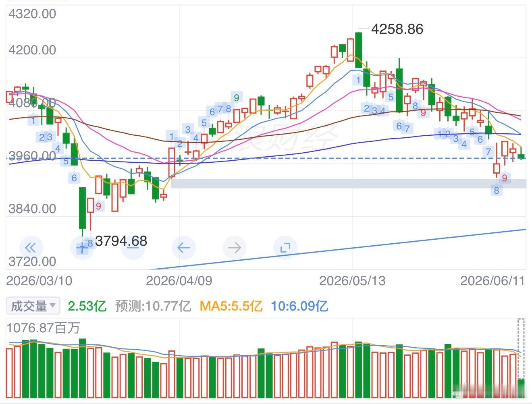The width and height of the screenshot is (532, 404).
Task: Select the dotted forecast volume bar outline
Action: 521,349
